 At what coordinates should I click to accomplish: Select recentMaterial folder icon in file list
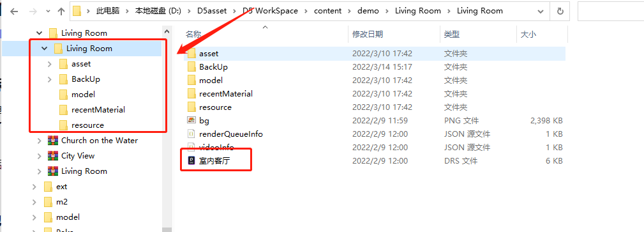pyautogui.click(x=191, y=94)
